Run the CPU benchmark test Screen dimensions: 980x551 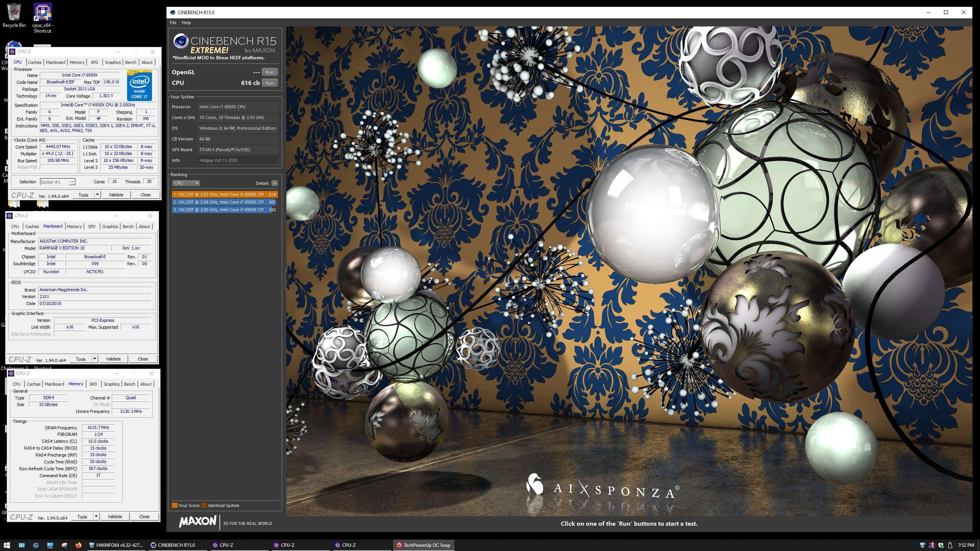[270, 83]
